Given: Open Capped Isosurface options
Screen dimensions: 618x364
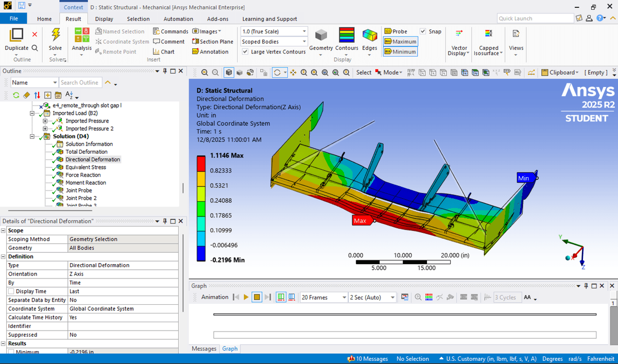Looking at the screenshot, I should 489,42.
